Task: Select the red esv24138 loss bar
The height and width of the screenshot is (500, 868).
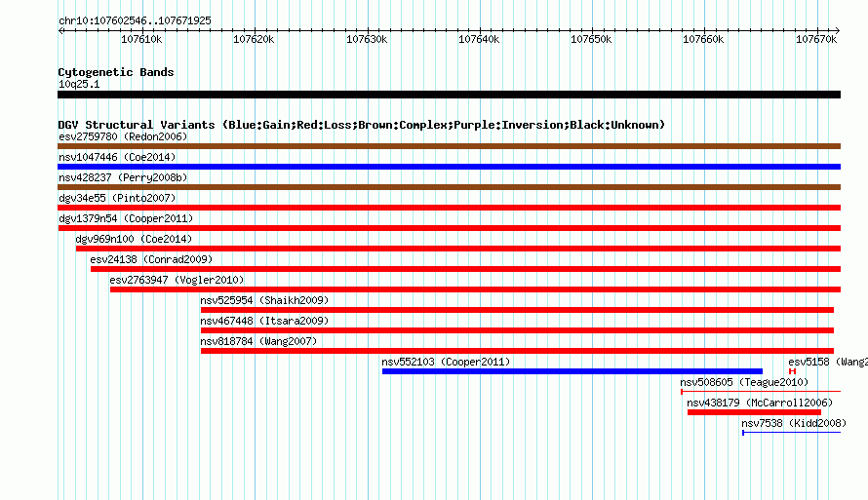Action: pos(465,269)
